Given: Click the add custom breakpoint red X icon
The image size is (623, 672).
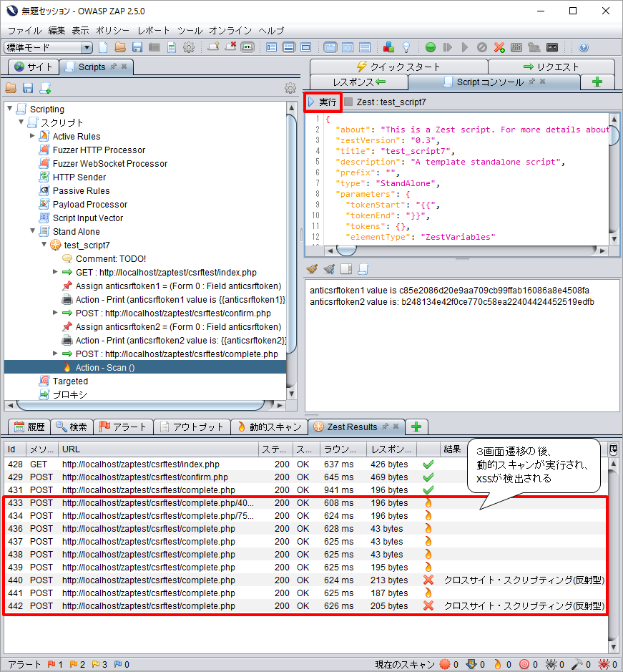Looking at the screenshot, I should [499, 47].
